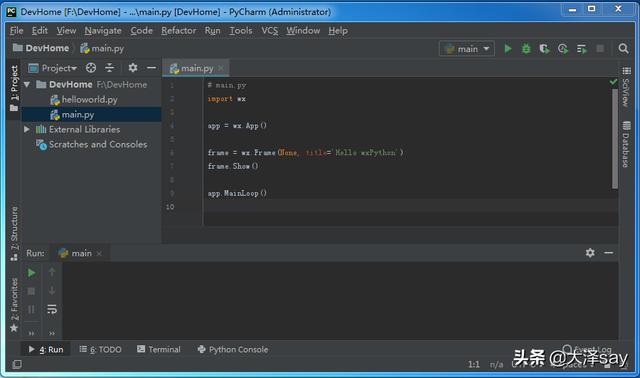640x378 pixels.
Task: Launch the profiler toolbar icon
Action: (563, 49)
